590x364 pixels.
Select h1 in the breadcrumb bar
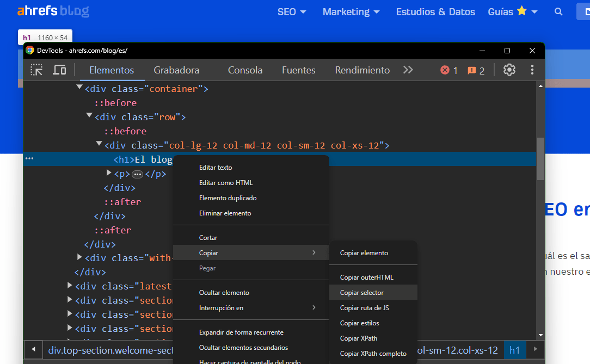click(x=514, y=350)
